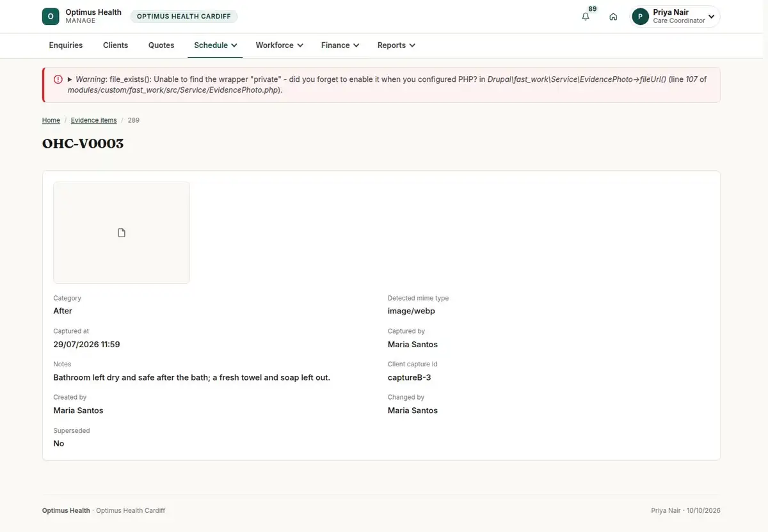
Task: Click the notification count badge 89
Action: point(593,9)
